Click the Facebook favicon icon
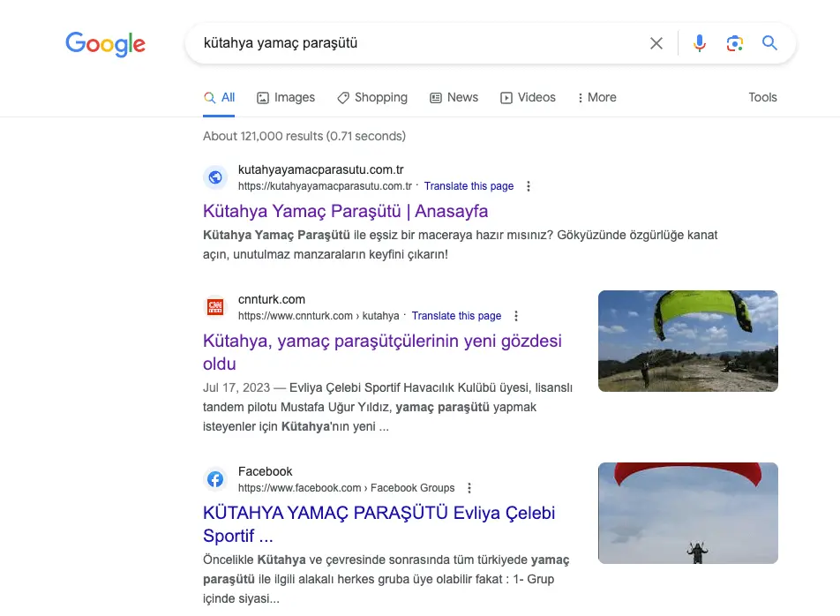The height and width of the screenshot is (616, 840). tap(215, 479)
